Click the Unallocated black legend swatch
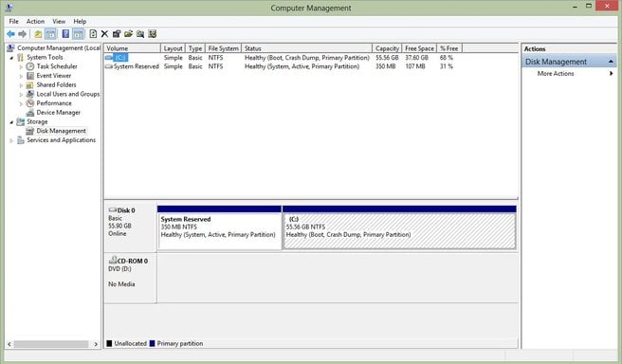This screenshot has height=364, width=622. pos(109,343)
